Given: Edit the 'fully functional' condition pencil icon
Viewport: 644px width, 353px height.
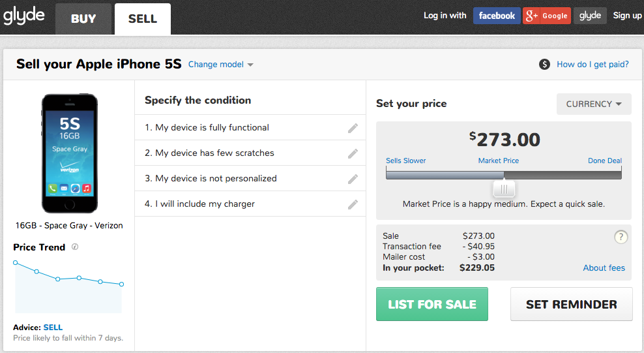Looking at the screenshot, I should point(353,128).
